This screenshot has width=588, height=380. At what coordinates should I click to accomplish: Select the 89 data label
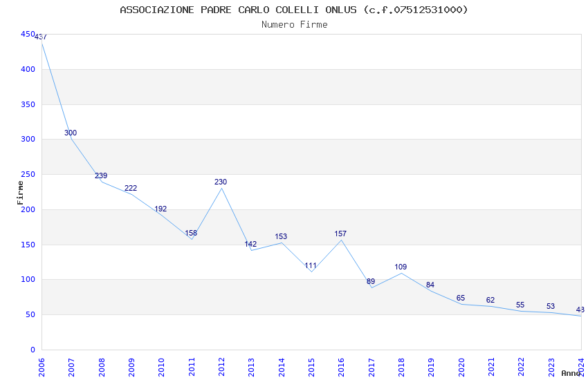click(371, 281)
